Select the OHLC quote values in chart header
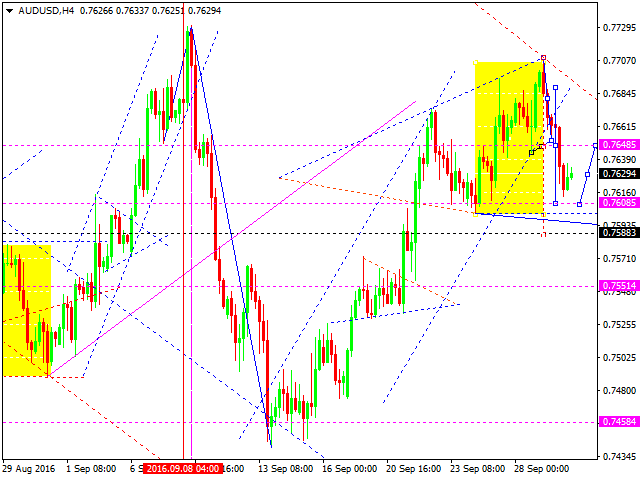 click(150, 11)
